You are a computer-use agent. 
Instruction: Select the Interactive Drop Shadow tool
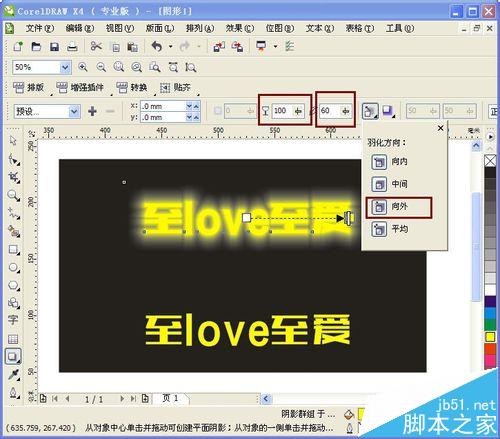click(13, 356)
